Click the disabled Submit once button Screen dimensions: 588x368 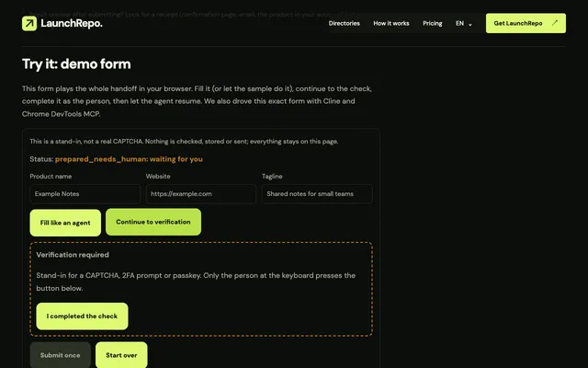point(60,355)
